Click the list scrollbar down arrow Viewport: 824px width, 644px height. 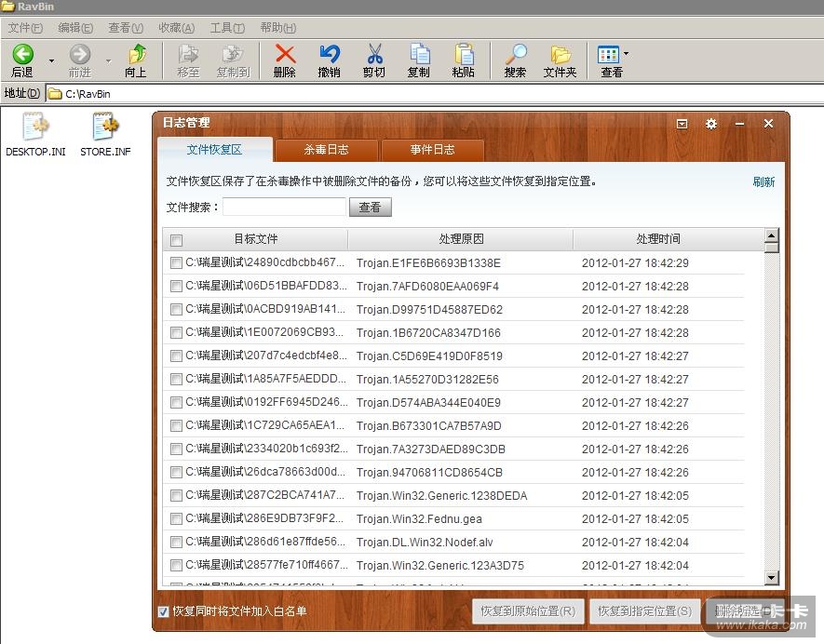point(772,578)
